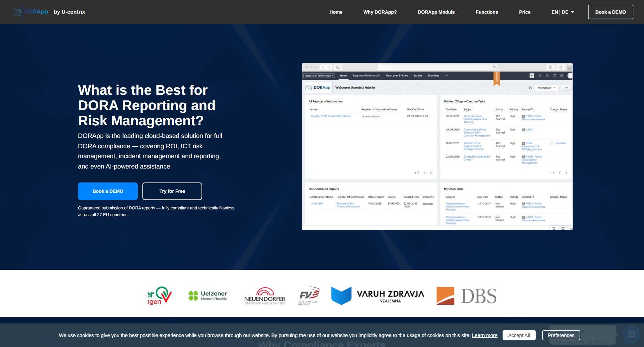Open the notifications bell icon
This screenshot has width=644, height=347.
(x=547, y=76)
